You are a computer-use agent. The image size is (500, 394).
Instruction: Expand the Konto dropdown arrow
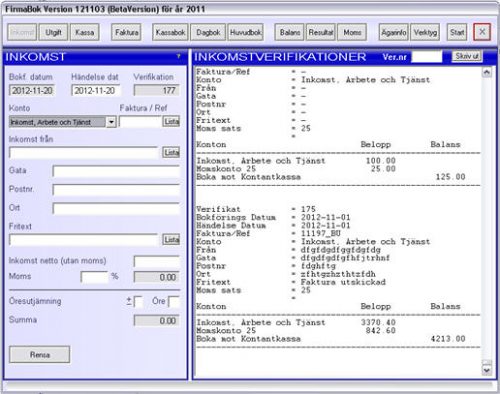coord(111,122)
